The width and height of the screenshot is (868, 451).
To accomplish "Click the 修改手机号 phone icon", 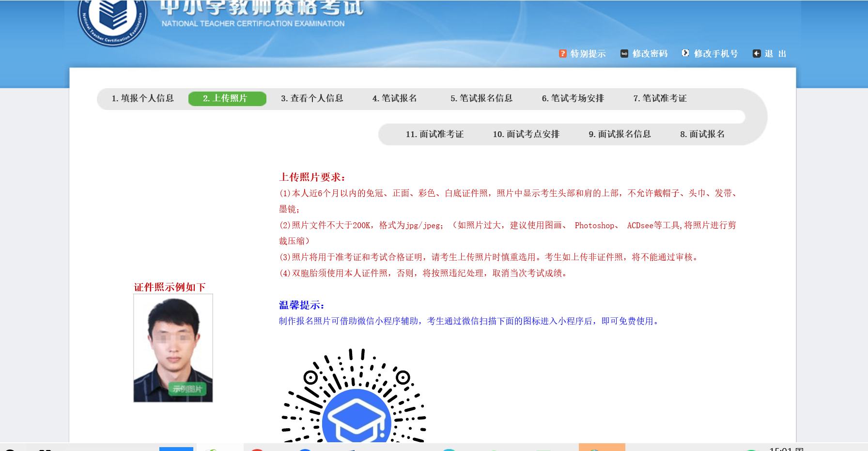I will click(x=685, y=53).
